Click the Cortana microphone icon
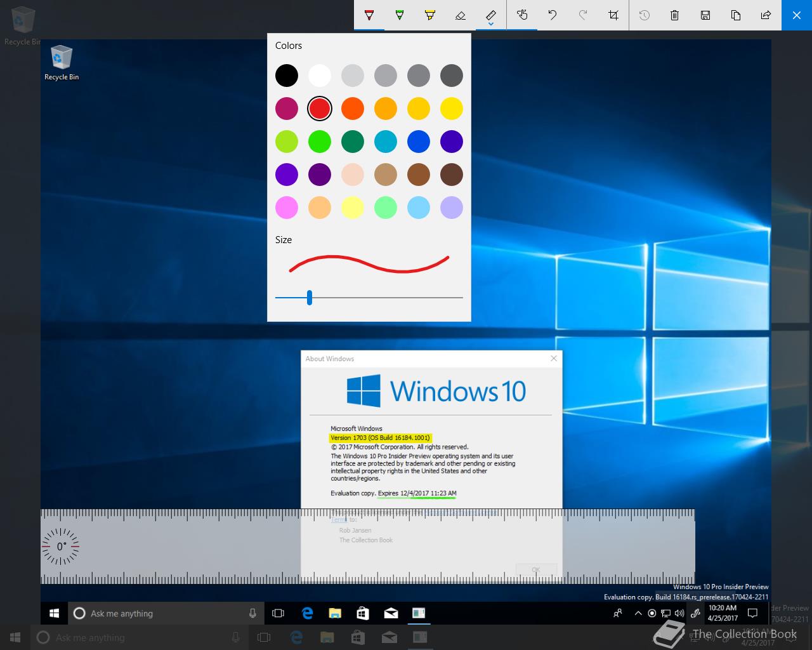812x650 pixels. coord(252,613)
